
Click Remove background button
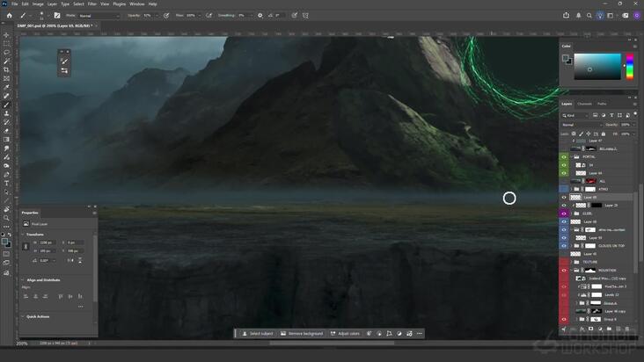pyautogui.click(x=302, y=334)
